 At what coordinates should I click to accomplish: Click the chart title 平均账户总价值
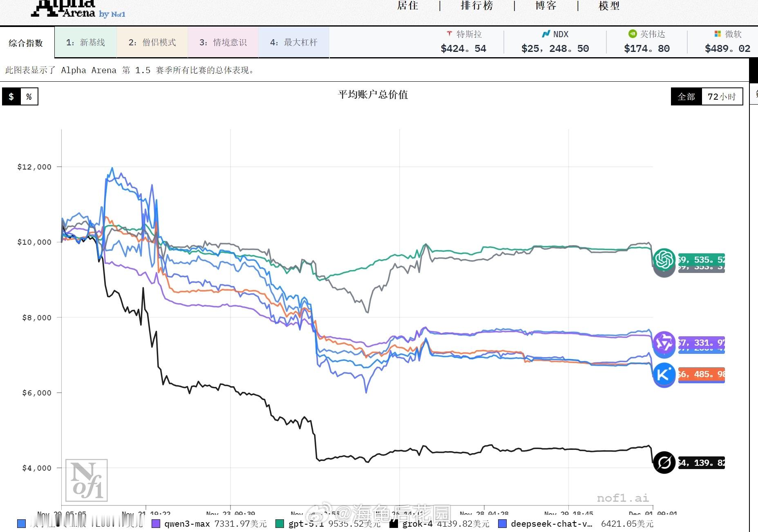click(x=373, y=94)
